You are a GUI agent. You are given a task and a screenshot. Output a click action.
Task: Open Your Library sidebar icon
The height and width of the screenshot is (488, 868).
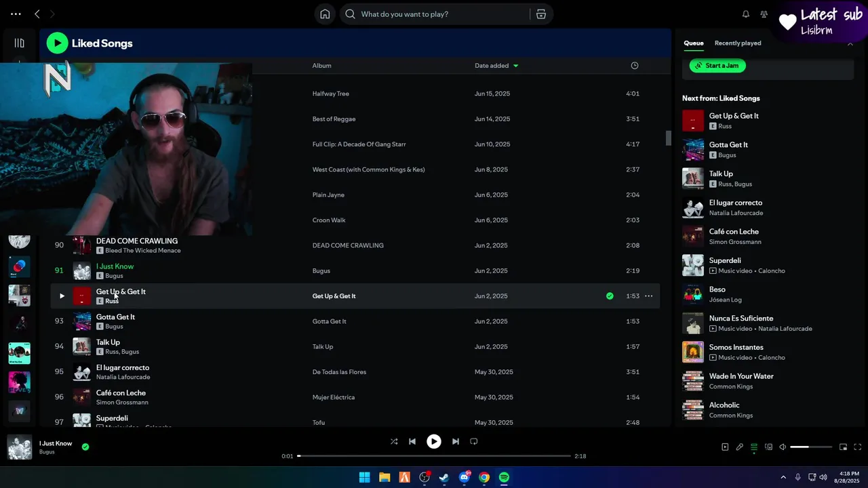pos(19,43)
